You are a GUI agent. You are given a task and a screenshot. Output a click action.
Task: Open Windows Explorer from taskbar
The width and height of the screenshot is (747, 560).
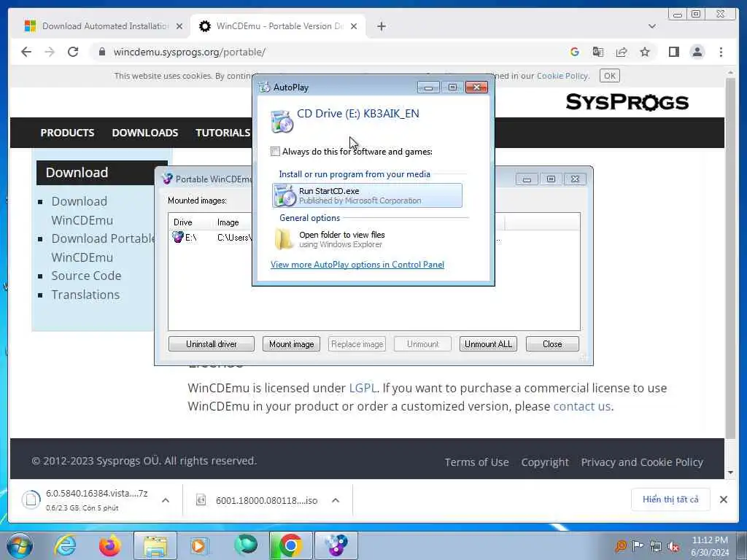coord(155,545)
